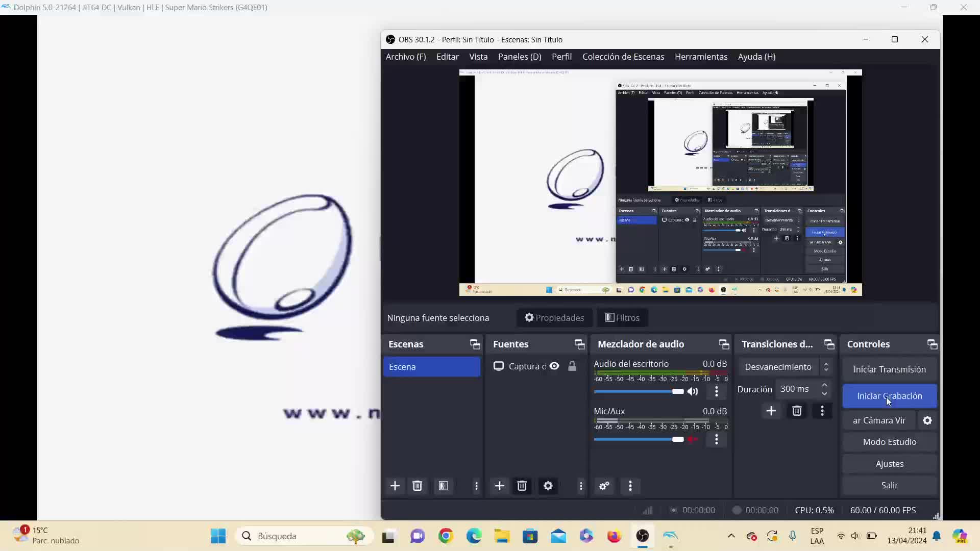Unmute the Mic/Aux speaker icon
The image size is (980, 551).
(x=693, y=439)
